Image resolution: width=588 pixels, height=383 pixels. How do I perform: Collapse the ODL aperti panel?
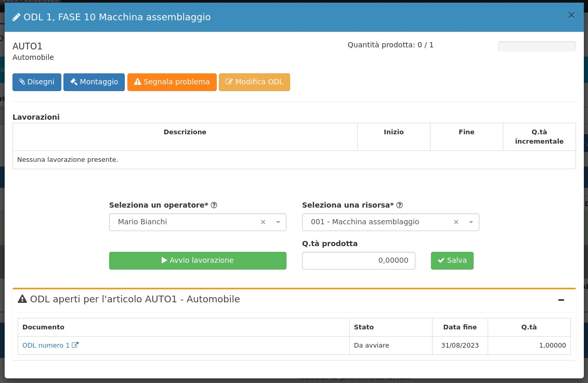point(561,300)
